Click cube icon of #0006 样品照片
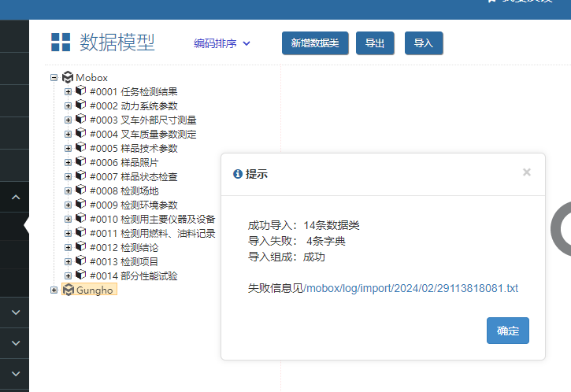 point(80,162)
